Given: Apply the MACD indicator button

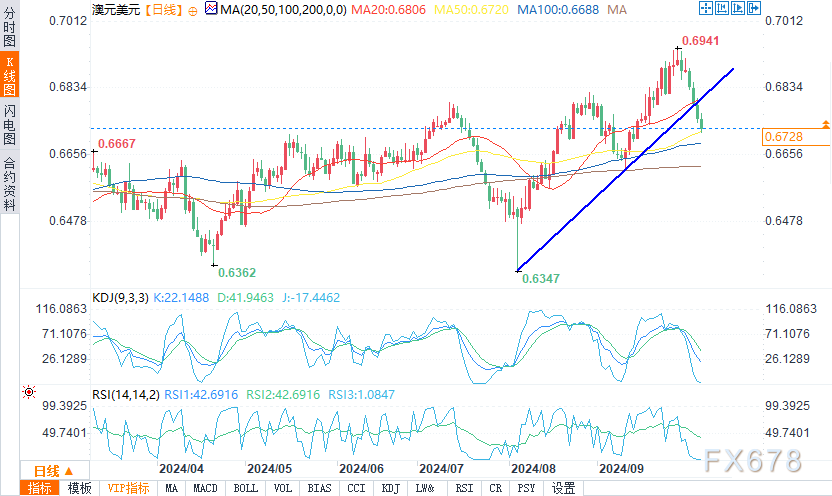Looking at the screenshot, I should click(205, 488).
